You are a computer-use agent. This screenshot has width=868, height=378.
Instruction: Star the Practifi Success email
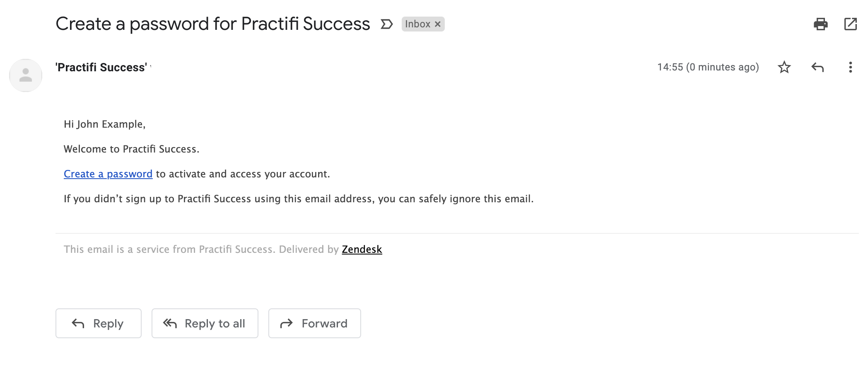tap(784, 67)
